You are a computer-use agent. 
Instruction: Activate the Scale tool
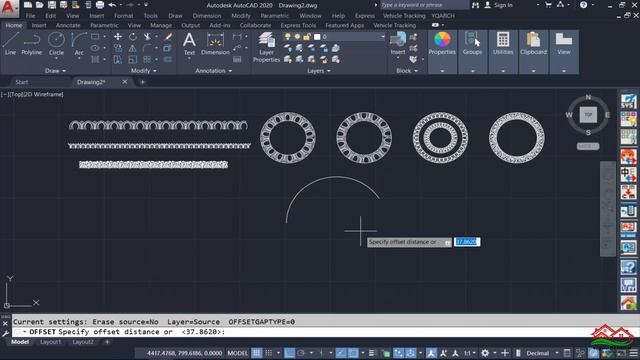tap(133, 60)
